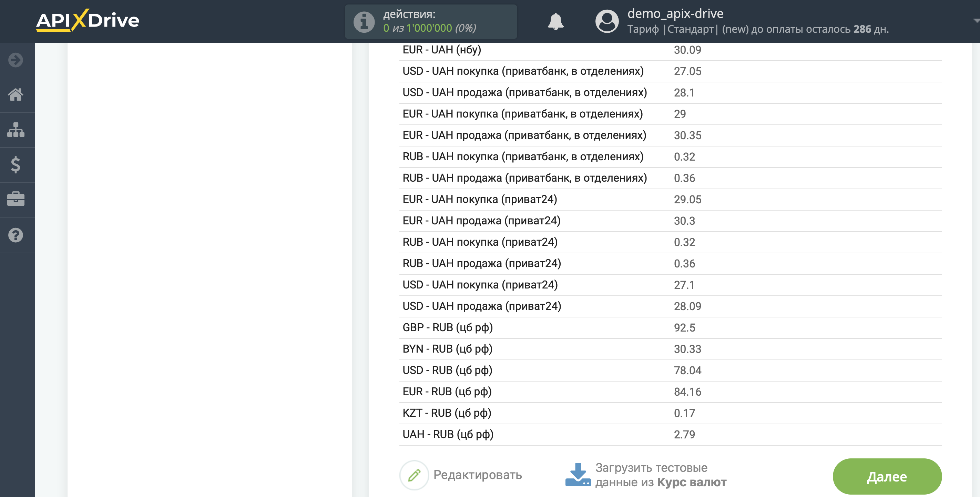The height and width of the screenshot is (497, 980).
Task: Click the Редактировать link
Action: point(478,475)
